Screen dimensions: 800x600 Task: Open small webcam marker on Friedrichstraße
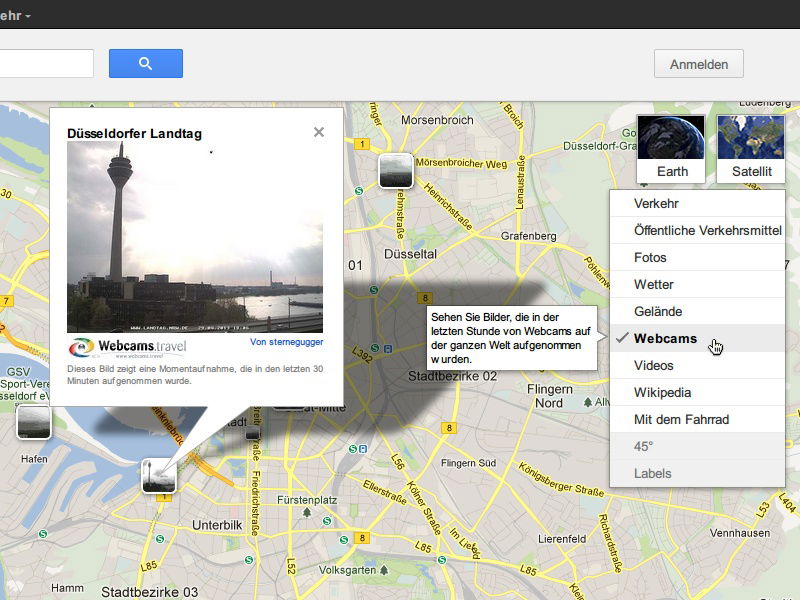[253, 434]
